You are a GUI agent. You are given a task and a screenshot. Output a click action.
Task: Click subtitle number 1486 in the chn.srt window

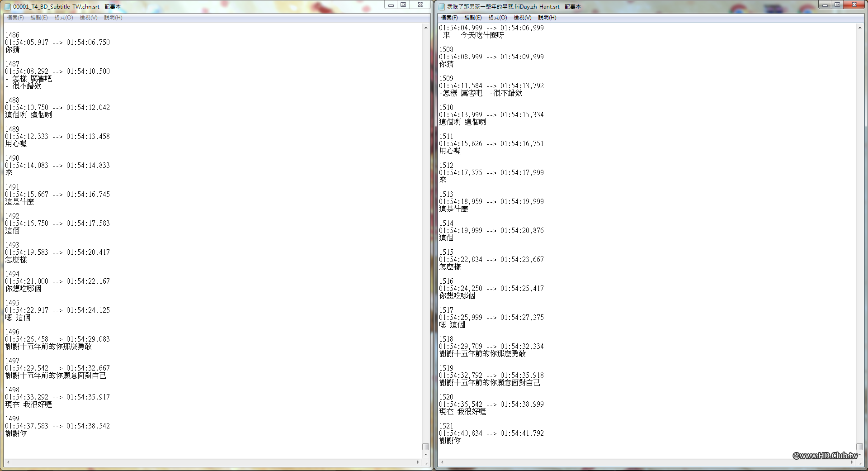(12, 35)
